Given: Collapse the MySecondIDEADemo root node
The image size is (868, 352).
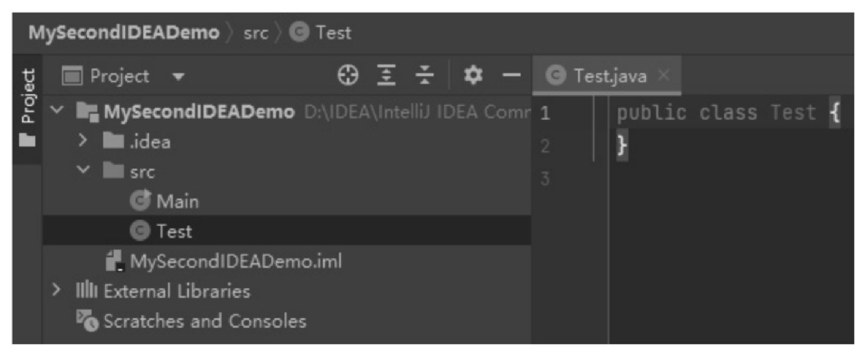Looking at the screenshot, I should point(56,110).
